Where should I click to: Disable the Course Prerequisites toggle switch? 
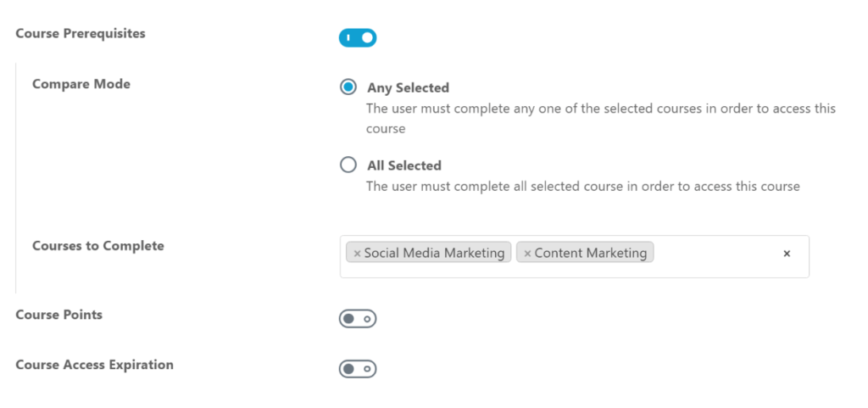[358, 38]
